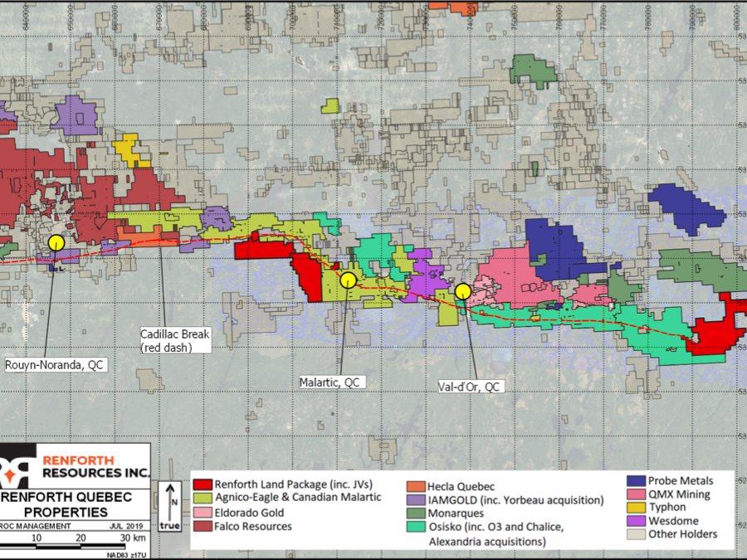This screenshot has height=560, width=747.
Task: Click the "Cadillac Break (red dash)" label
Action: (175, 340)
